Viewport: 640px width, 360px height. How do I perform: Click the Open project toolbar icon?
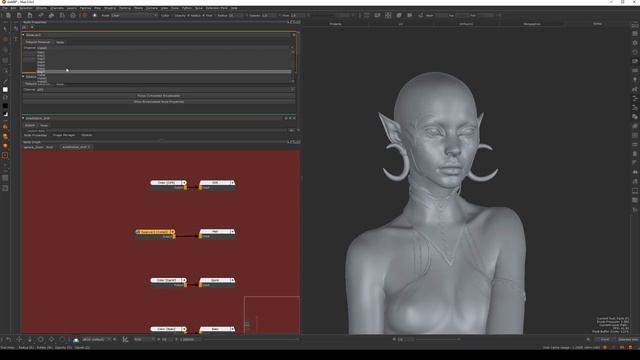tap(19, 16)
